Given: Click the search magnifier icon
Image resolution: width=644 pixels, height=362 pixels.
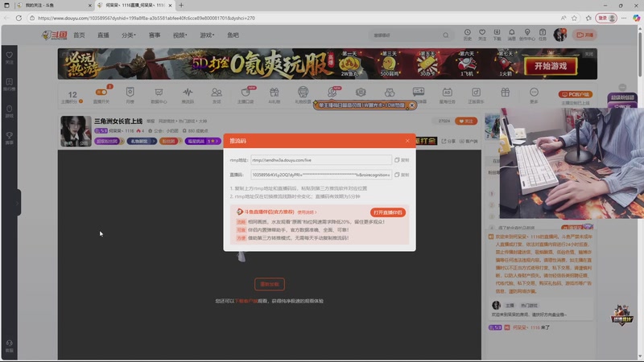Looking at the screenshot, I should click(x=446, y=35).
